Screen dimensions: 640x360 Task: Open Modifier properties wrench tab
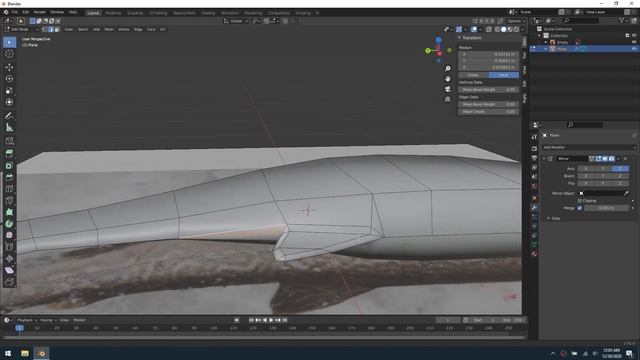pos(534,207)
